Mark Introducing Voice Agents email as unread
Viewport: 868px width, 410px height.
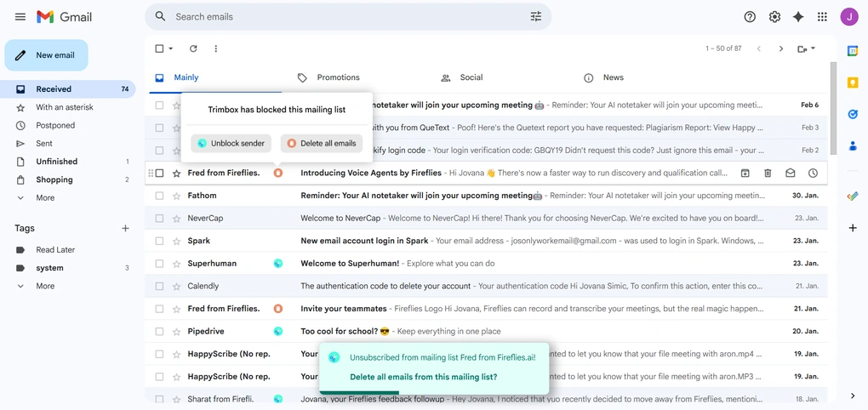[x=790, y=174]
